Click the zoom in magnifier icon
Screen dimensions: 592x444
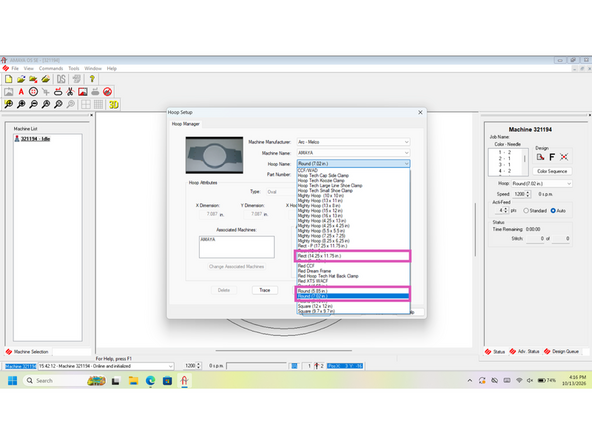point(21,104)
